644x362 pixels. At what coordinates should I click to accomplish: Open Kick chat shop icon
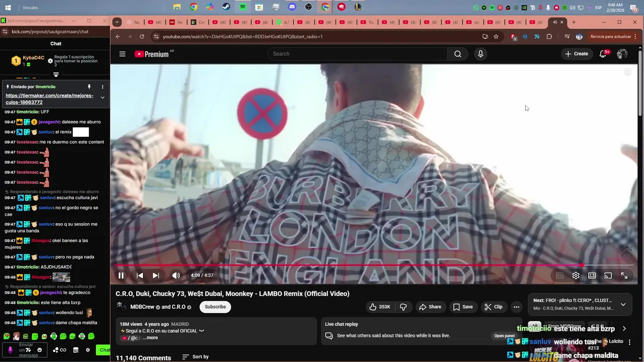pyautogui.click(x=75, y=350)
